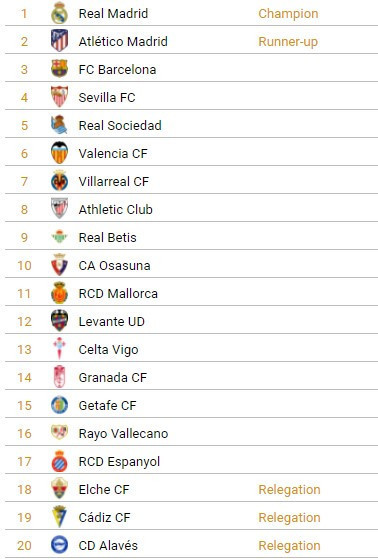The height and width of the screenshot is (559, 378).
Task: Click the RCD Espanyol crest
Action: pyautogui.click(x=59, y=461)
